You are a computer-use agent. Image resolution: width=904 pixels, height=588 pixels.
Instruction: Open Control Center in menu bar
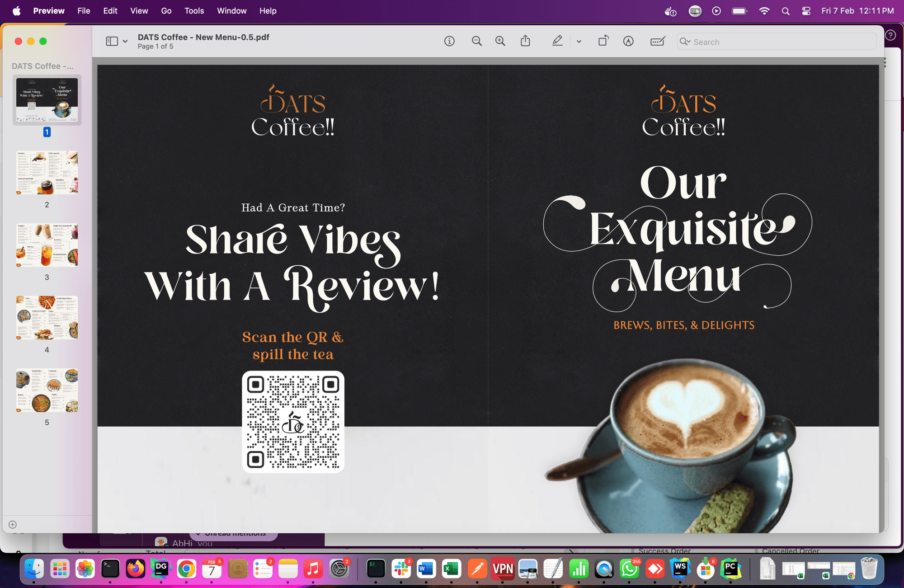pyautogui.click(x=806, y=11)
